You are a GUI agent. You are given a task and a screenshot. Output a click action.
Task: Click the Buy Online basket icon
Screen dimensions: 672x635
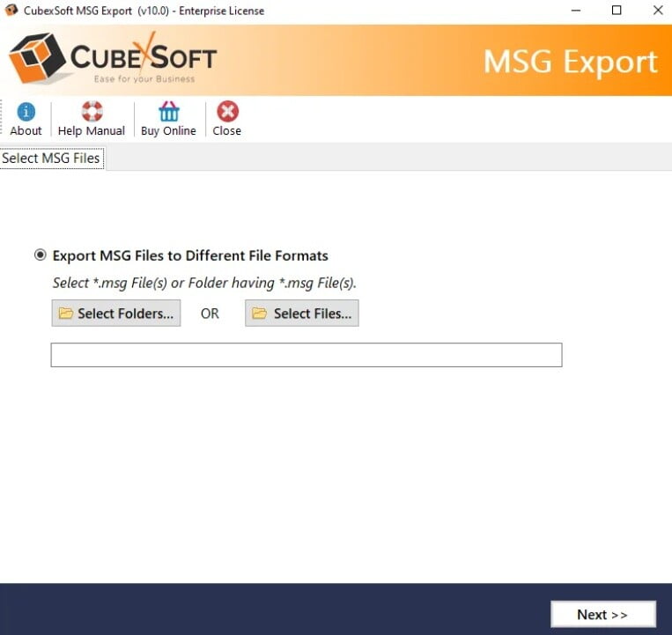click(x=169, y=111)
